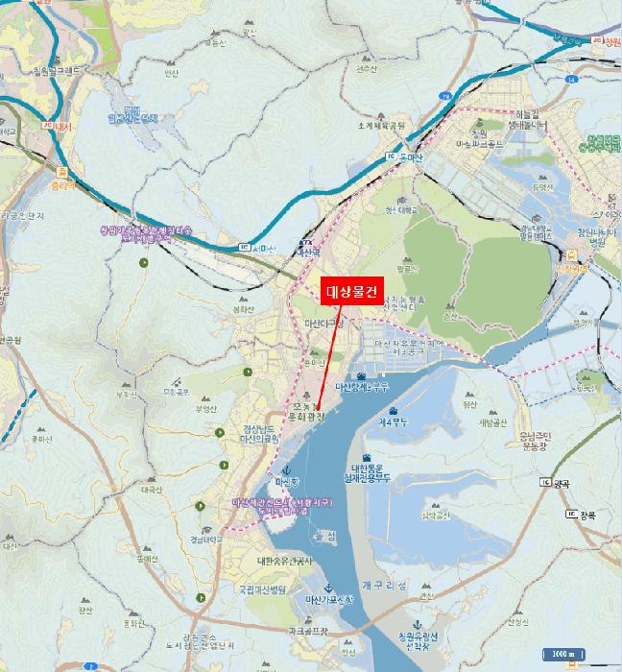Click the golf icon next to 무학골프
The width and height of the screenshot is (622, 672).
tap(176, 381)
